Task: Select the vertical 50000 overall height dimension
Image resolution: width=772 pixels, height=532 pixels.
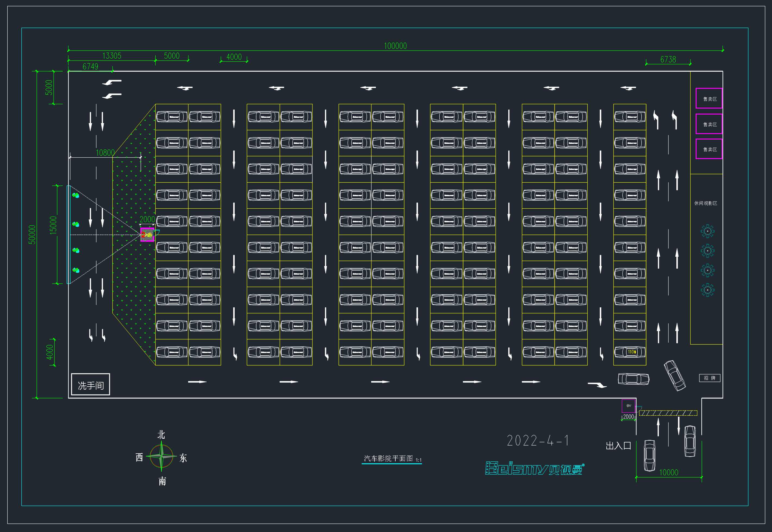Action: tap(32, 235)
